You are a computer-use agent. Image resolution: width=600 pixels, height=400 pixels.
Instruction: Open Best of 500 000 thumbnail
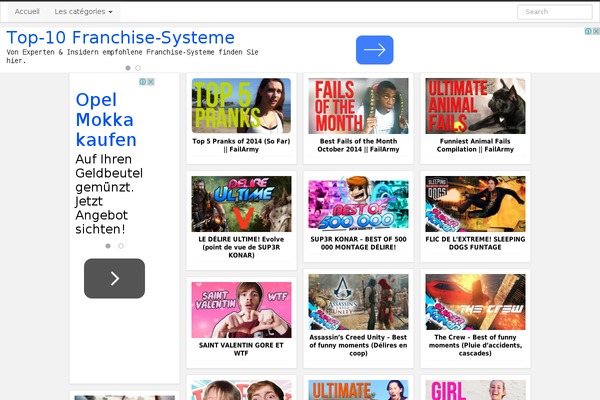coord(358,204)
